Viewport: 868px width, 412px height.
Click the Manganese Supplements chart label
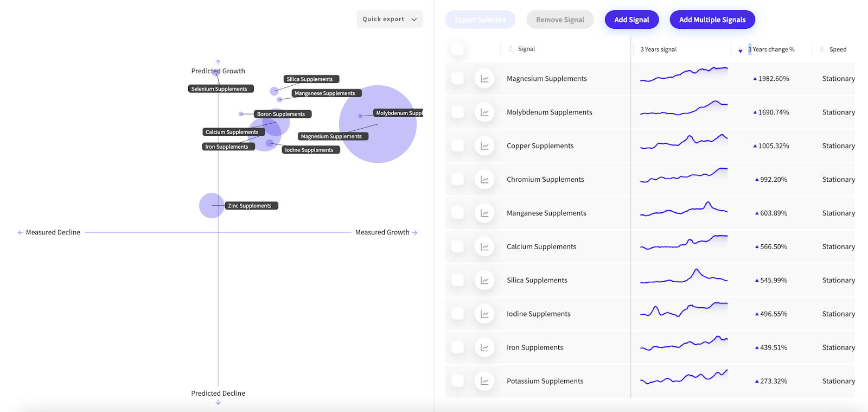[327, 93]
